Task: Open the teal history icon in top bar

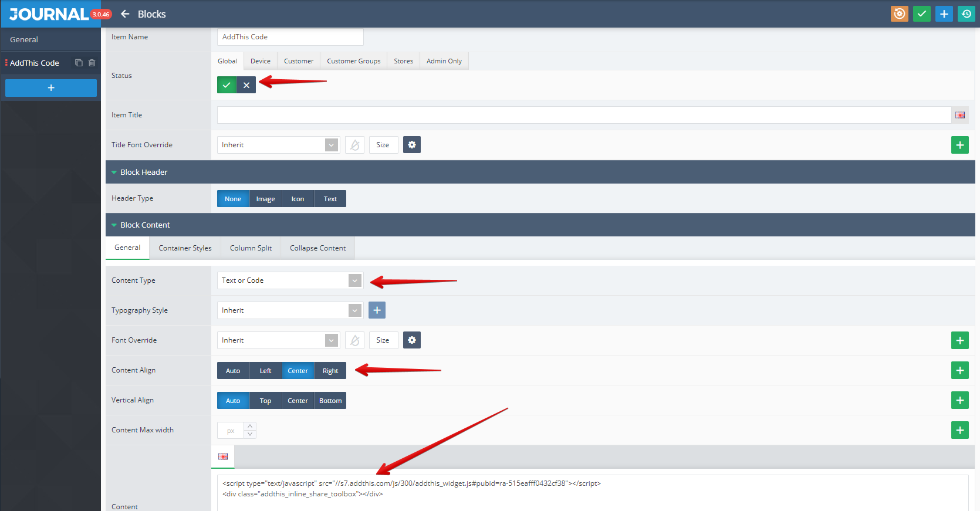Action: (967, 13)
